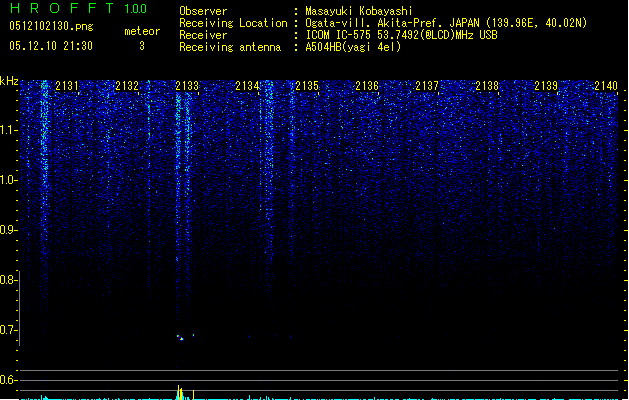Click the Ogata-vill. Akita-Pref. JAPAN location text
This screenshot has height=400, width=629.
pyautogui.click(x=446, y=23)
